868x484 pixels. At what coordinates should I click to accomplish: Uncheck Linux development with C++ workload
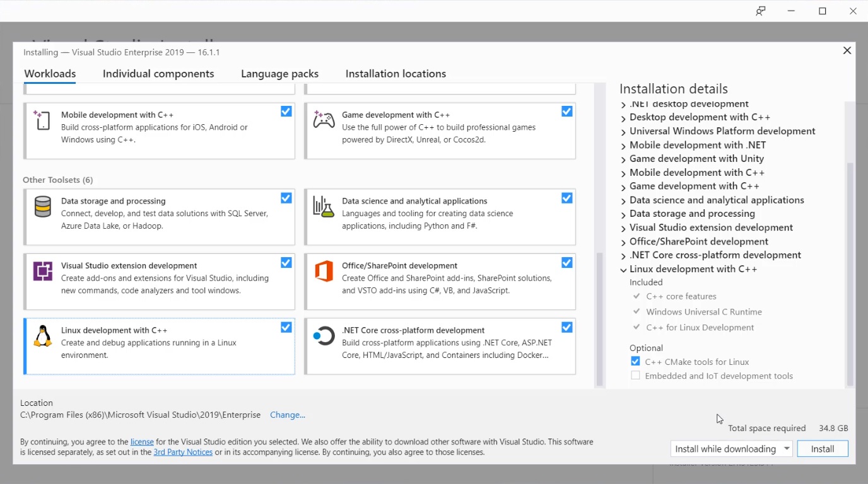(286, 328)
